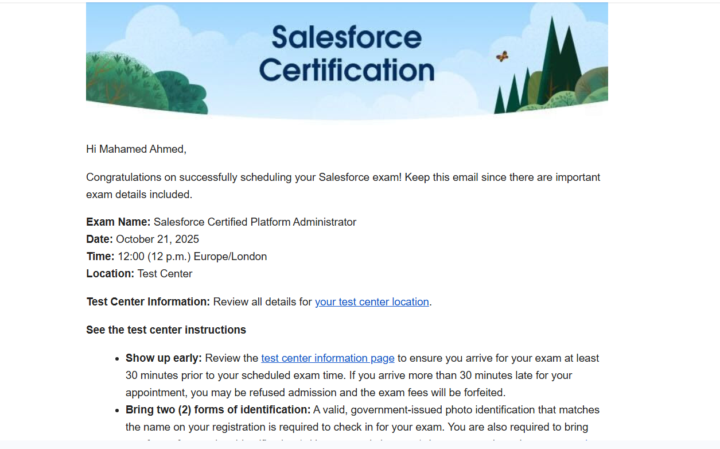Click the "October 21, 2025" date text
Viewport: 720px width, 449px height.
tap(158, 239)
